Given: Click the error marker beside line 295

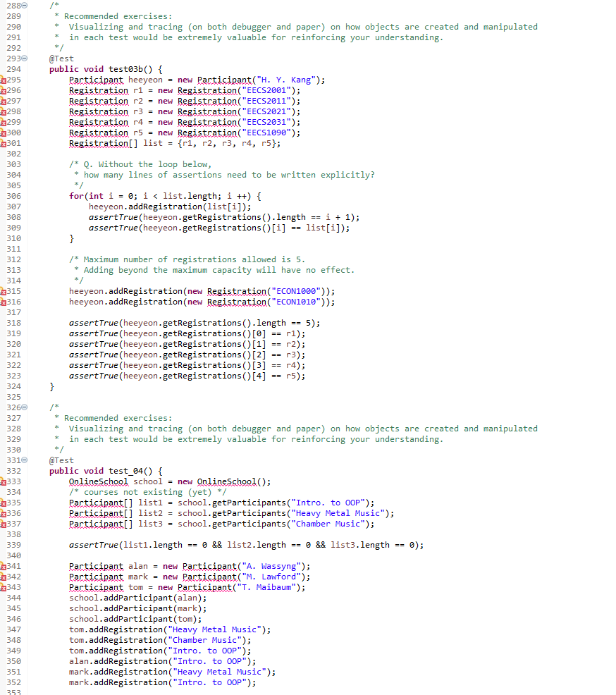Looking at the screenshot, I should pos(5,80).
